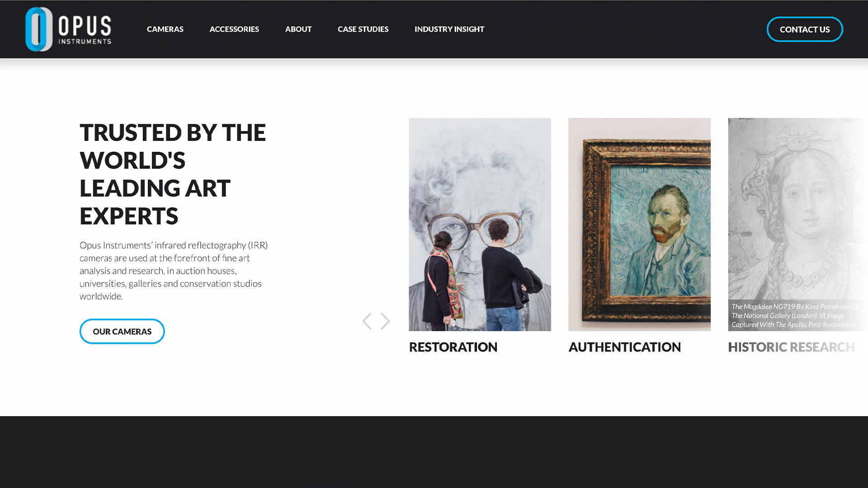Viewport: 868px width, 488px height.
Task: Open the Cameras dropdown menu
Action: coord(165,28)
